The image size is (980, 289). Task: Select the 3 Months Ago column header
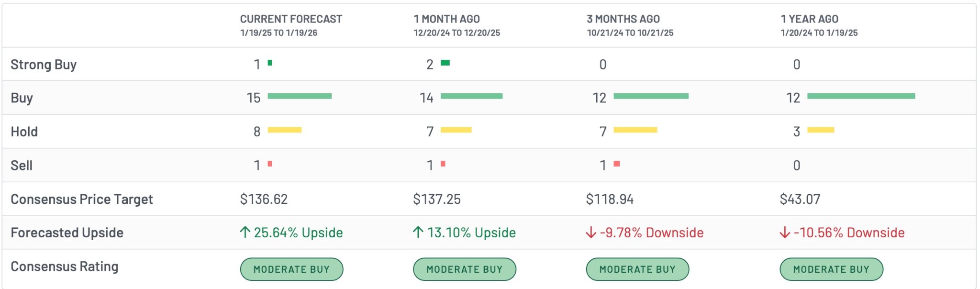[623, 19]
